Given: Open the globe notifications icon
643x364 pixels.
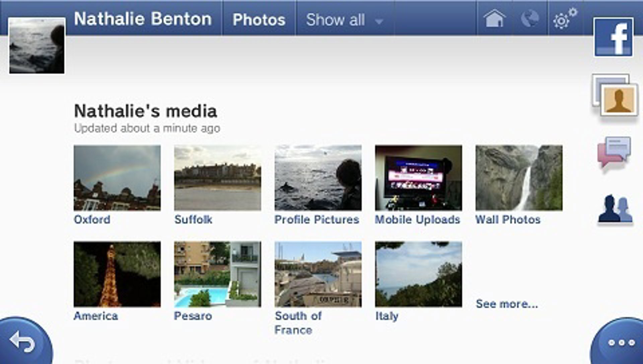Looking at the screenshot, I should (530, 18).
